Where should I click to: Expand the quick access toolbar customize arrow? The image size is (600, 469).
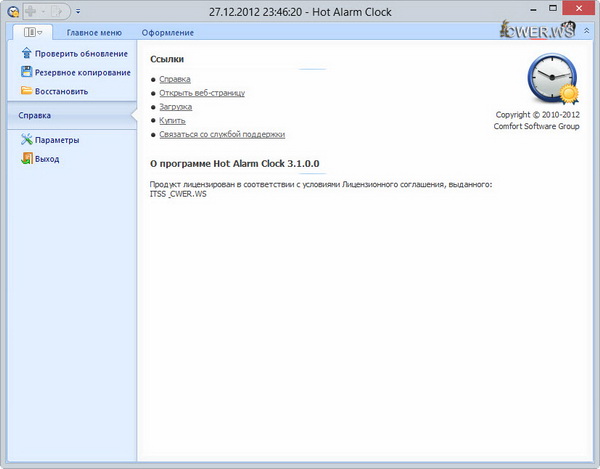tap(79, 13)
